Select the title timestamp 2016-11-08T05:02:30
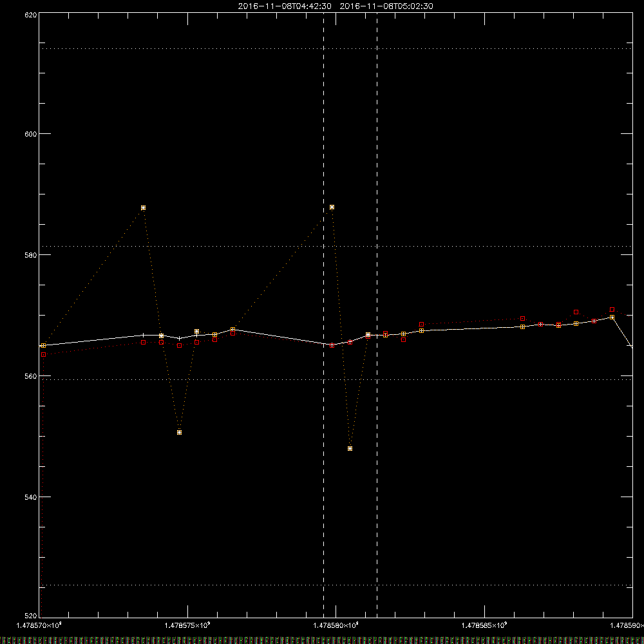Viewport: 644px width, 644px height. (x=386, y=6)
